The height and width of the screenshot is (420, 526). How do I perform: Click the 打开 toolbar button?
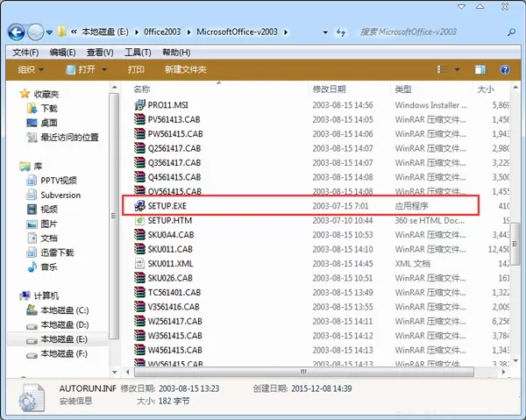[x=81, y=69]
